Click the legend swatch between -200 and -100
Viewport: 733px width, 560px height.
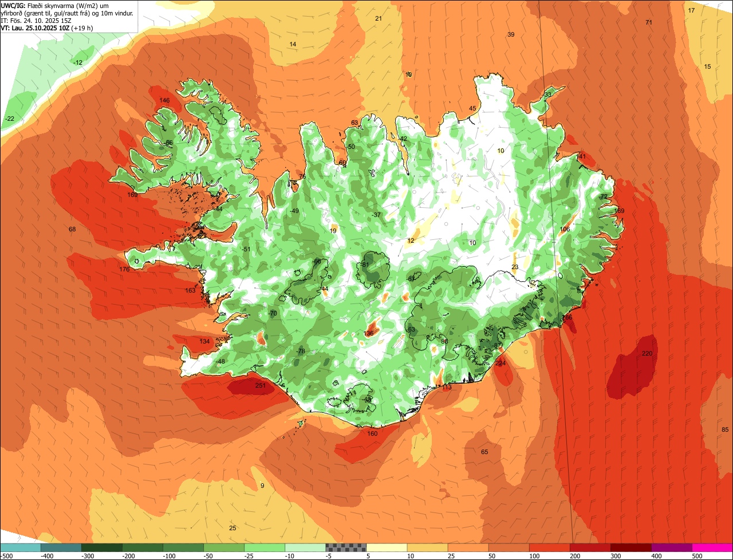(143, 547)
